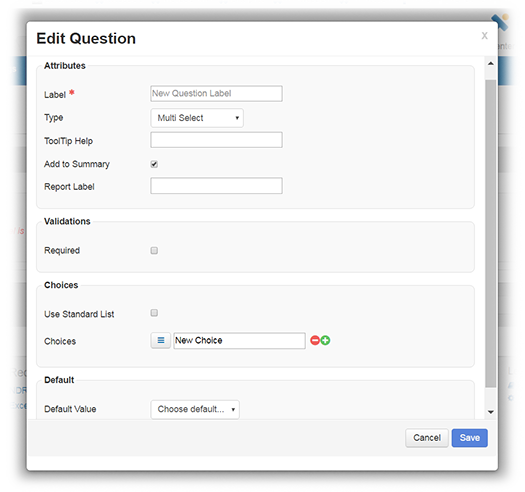Click the New Choice text field

point(239,341)
